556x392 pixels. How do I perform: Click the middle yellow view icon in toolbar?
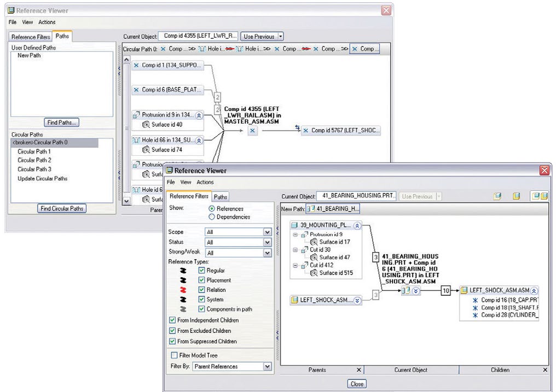tap(516, 196)
